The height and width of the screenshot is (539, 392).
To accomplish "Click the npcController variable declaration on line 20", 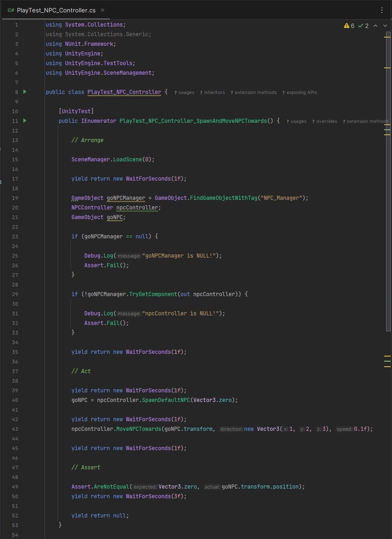I will tap(137, 208).
